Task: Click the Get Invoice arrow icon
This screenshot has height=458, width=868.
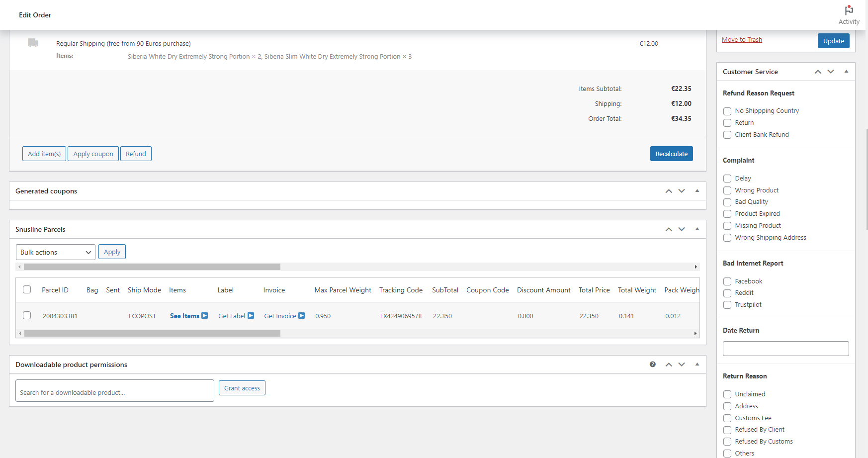Action: click(x=301, y=316)
